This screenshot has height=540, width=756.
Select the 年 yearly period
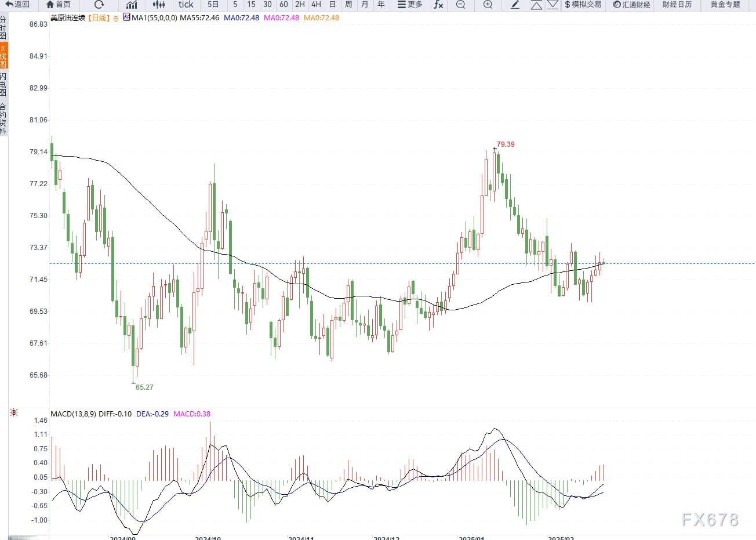click(x=381, y=5)
